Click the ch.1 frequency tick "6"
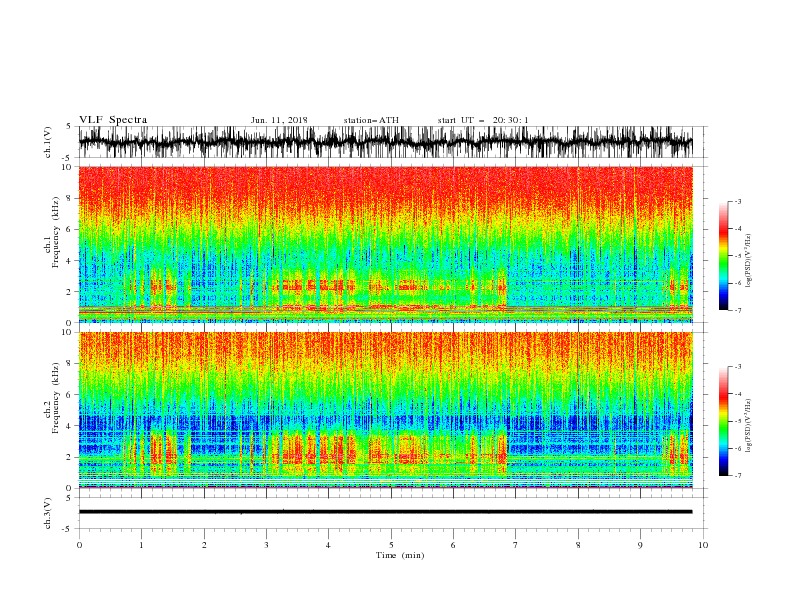 [x=70, y=229]
